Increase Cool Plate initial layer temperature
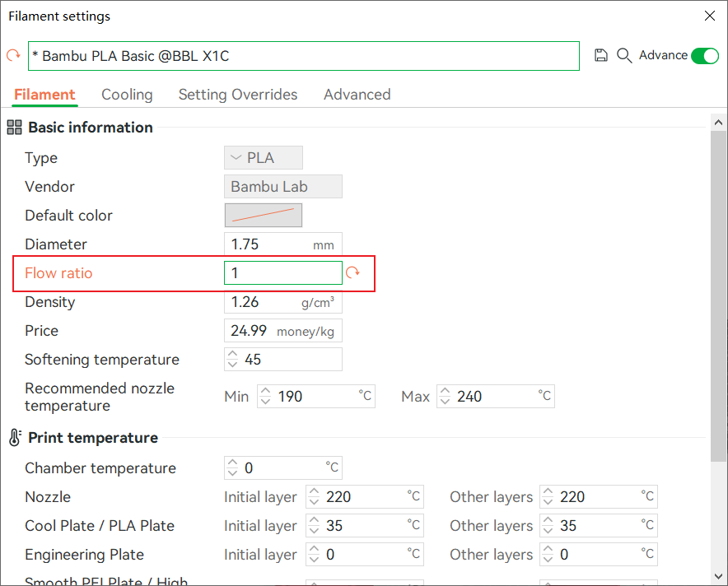 (x=315, y=521)
